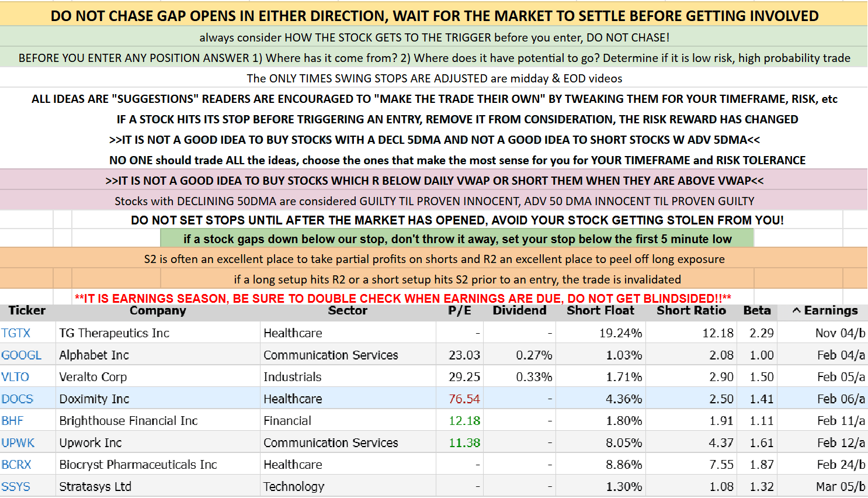Screen dimensions: 868x498
Task: Select the TG Therapeutics Inc cell
Action: click(158, 333)
